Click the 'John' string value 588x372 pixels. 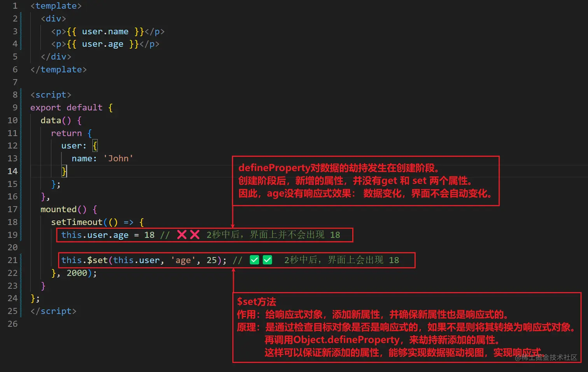pos(118,159)
